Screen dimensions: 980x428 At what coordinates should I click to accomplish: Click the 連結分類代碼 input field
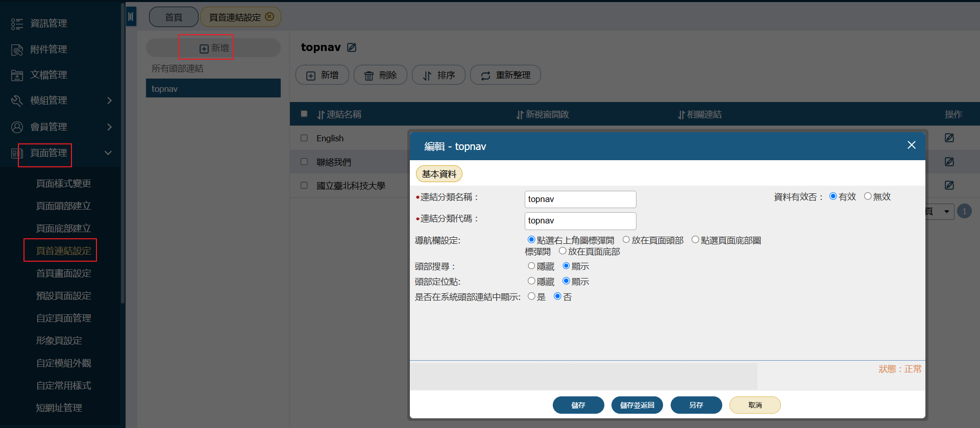(580, 221)
